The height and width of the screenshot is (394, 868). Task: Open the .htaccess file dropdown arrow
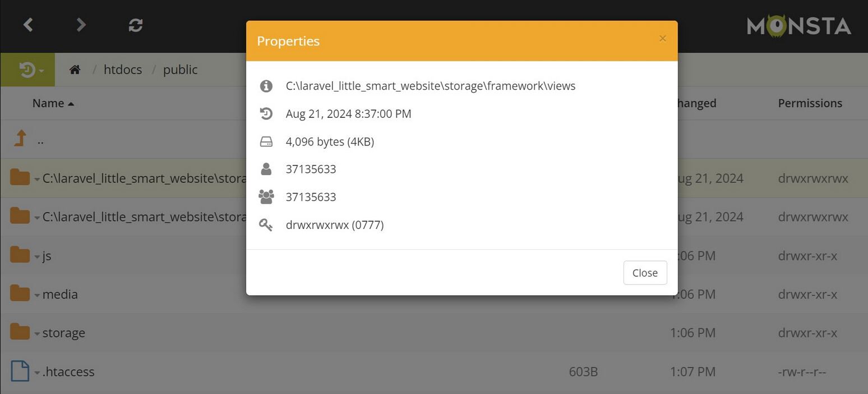tap(37, 373)
